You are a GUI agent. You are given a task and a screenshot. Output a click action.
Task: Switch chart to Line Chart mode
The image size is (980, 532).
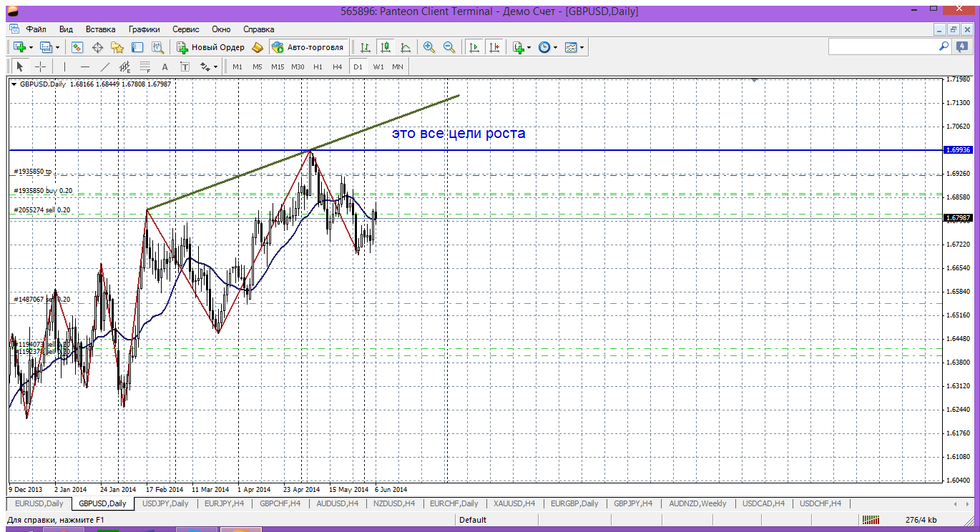(406, 47)
